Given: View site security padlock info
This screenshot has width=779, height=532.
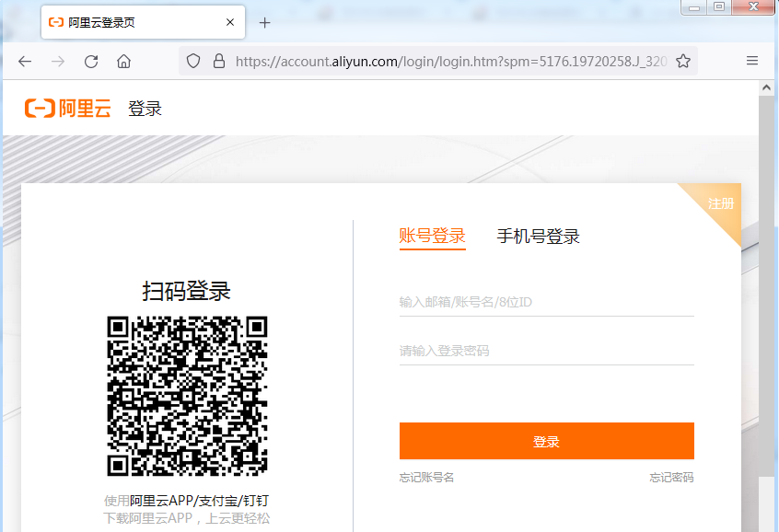Looking at the screenshot, I should click(219, 62).
